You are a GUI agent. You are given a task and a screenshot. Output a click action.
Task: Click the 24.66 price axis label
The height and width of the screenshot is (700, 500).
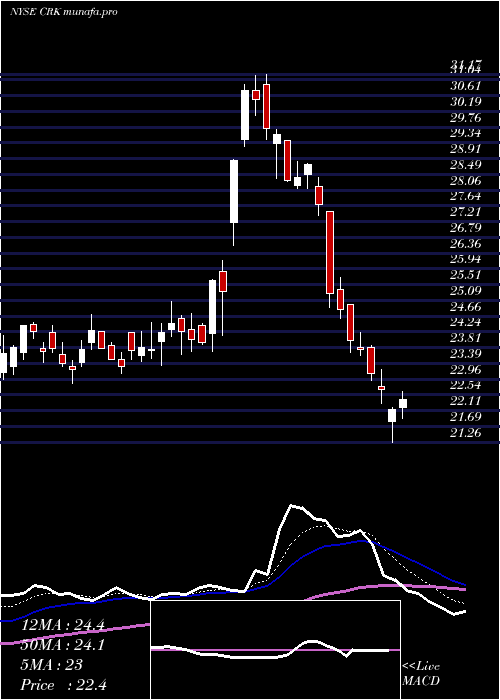click(466, 307)
